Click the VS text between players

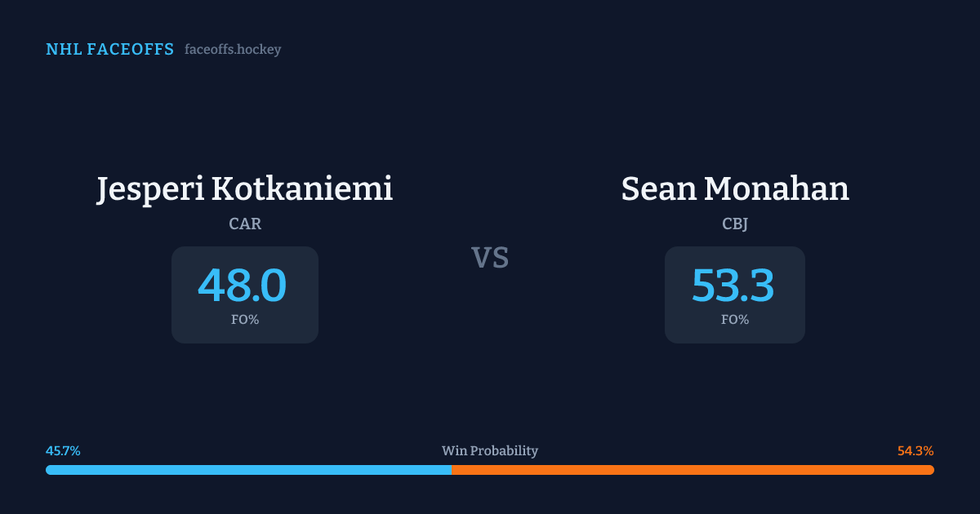(x=490, y=258)
